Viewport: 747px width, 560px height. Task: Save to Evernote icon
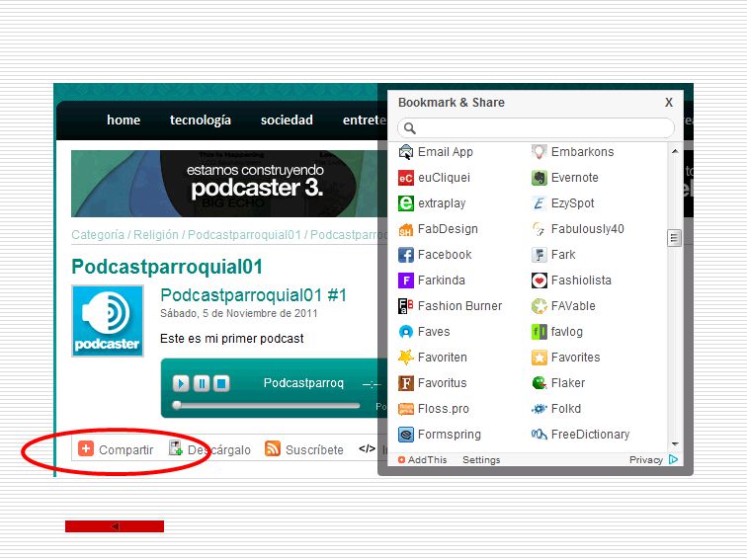(x=539, y=178)
